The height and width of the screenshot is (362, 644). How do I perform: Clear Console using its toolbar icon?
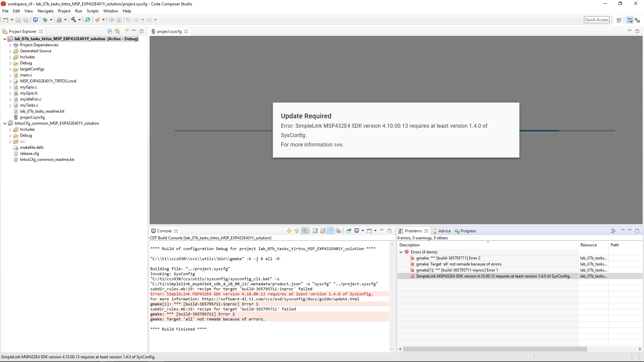pos(338,231)
